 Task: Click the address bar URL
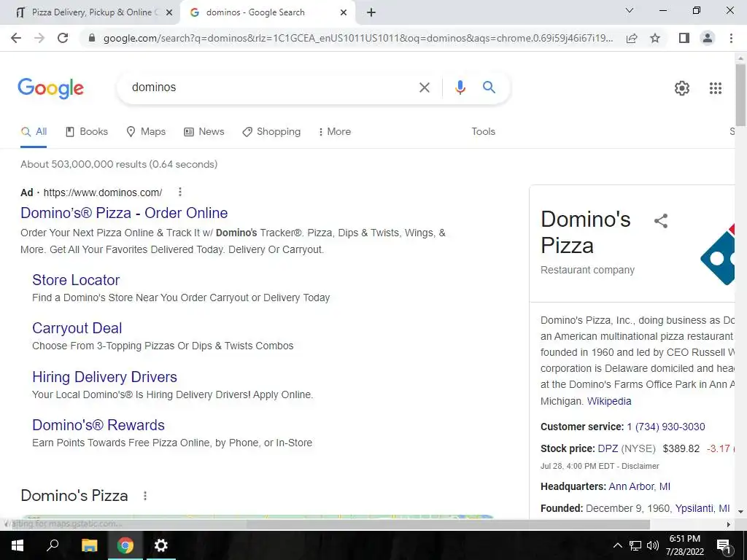point(357,38)
